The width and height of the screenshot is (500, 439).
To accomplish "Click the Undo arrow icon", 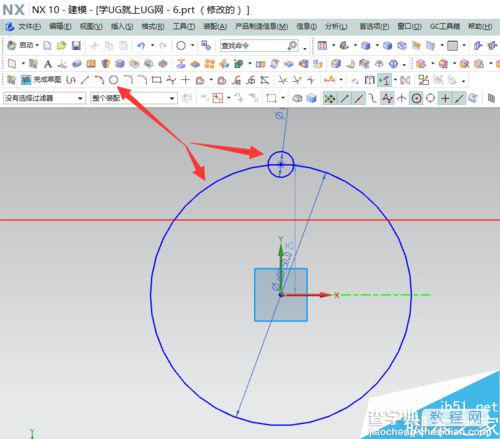I will 141,46.
